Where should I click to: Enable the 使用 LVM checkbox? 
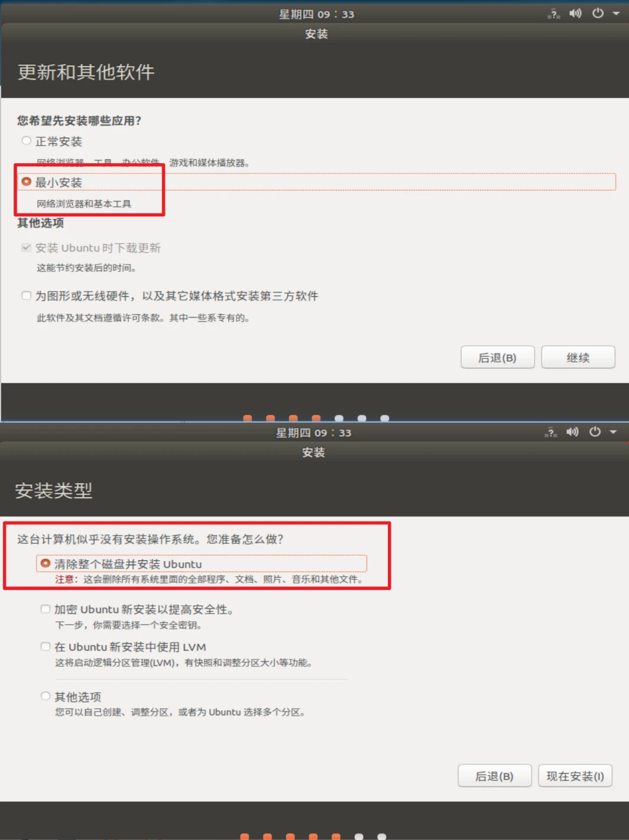pyautogui.click(x=45, y=647)
